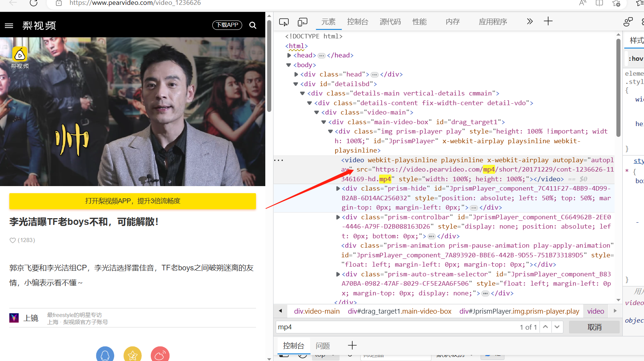Click the 梨视频 site logo text
The height and width of the screenshot is (361, 644).
click(39, 25)
